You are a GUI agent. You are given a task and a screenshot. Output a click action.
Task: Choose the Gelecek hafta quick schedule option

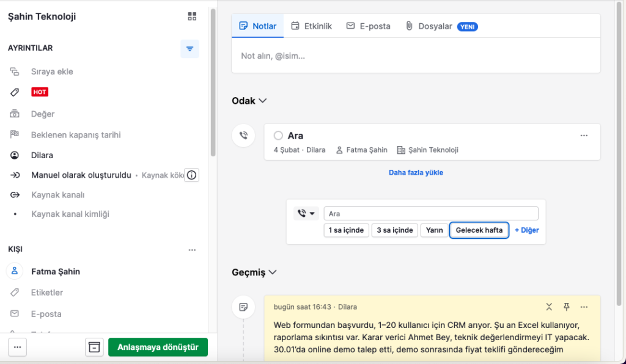tap(479, 230)
